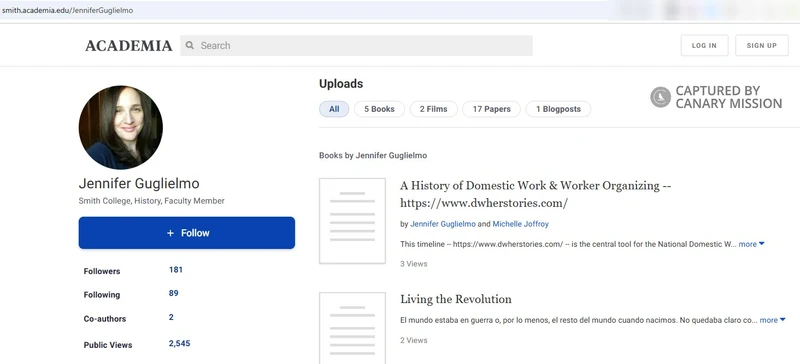The image size is (800, 364).
Task: Click the SIGN UP button
Action: click(x=762, y=45)
